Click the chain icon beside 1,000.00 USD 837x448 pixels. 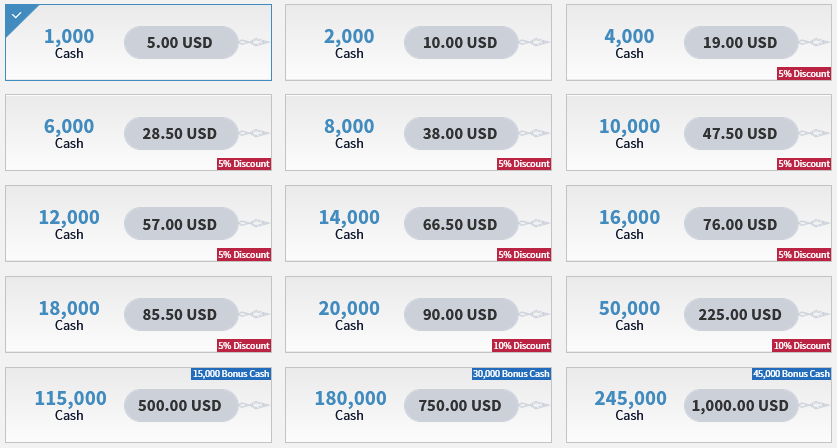coord(815,405)
